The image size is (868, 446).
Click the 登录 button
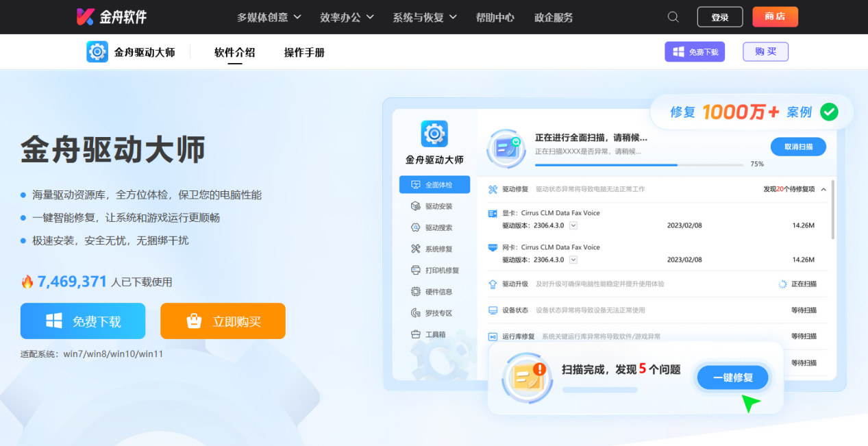(720, 17)
